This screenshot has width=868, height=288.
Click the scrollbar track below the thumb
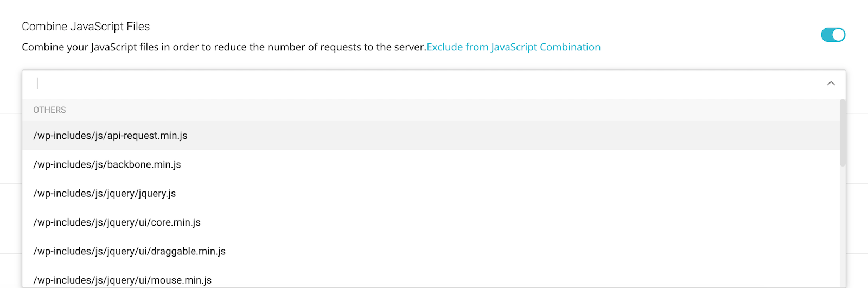click(x=843, y=228)
